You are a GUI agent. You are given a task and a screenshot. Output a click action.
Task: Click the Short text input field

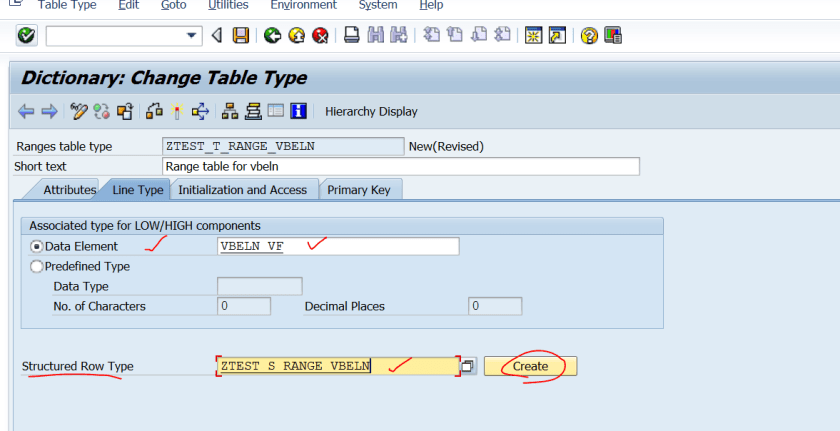tap(401, 166)
